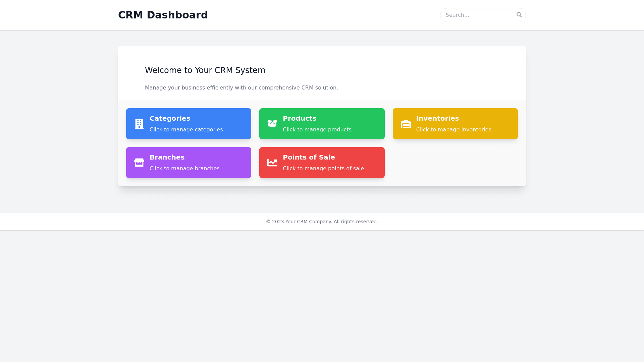Click the copyright footer text

tap(322, 222)
